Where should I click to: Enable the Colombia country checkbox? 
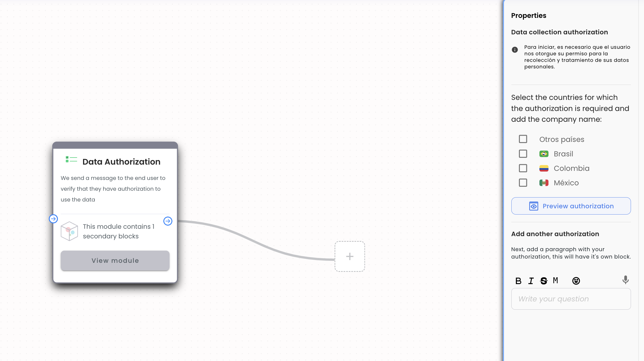[523, 168]
